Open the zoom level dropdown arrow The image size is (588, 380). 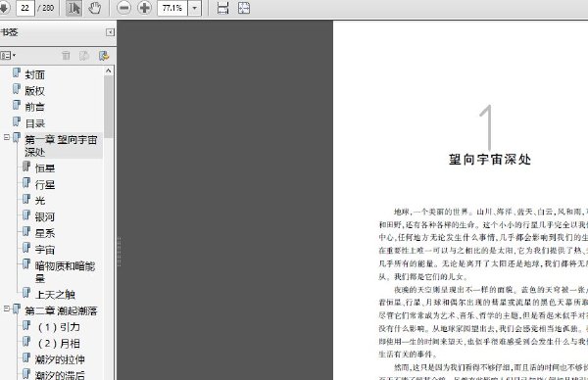click(195, 8)
